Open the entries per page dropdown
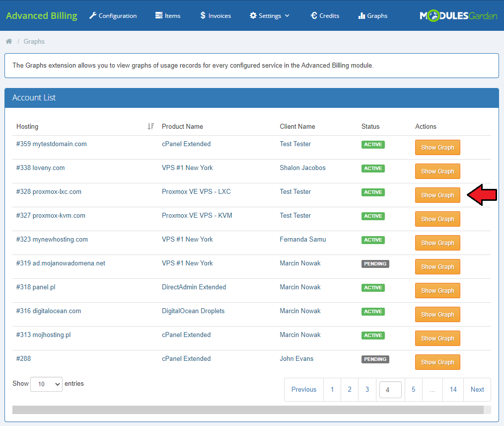Screen dimensions: 504x426 [x=46, y=384]
